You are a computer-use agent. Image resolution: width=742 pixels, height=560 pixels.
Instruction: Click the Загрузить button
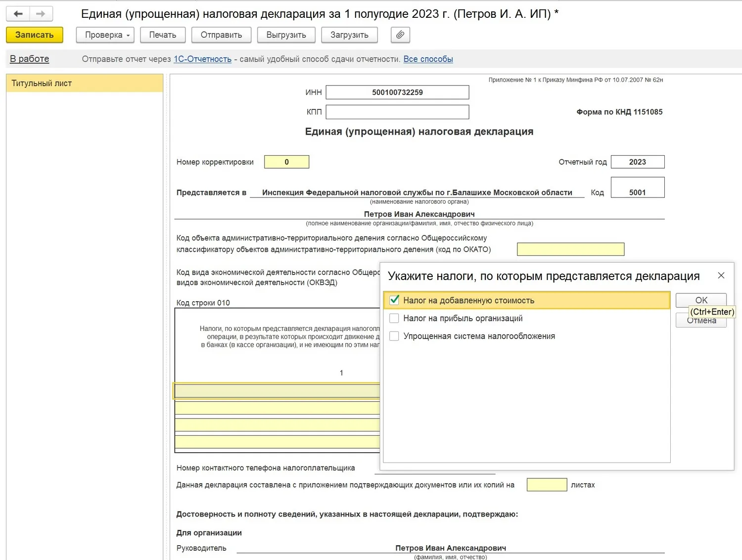pos(349,35)
